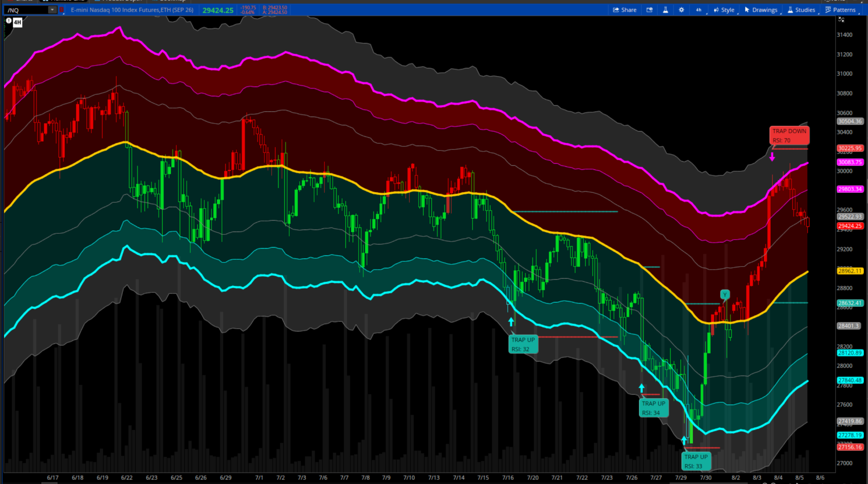Select the TRAP UP RSI: 34 label
868x484 pixels.
pos(653,408)
